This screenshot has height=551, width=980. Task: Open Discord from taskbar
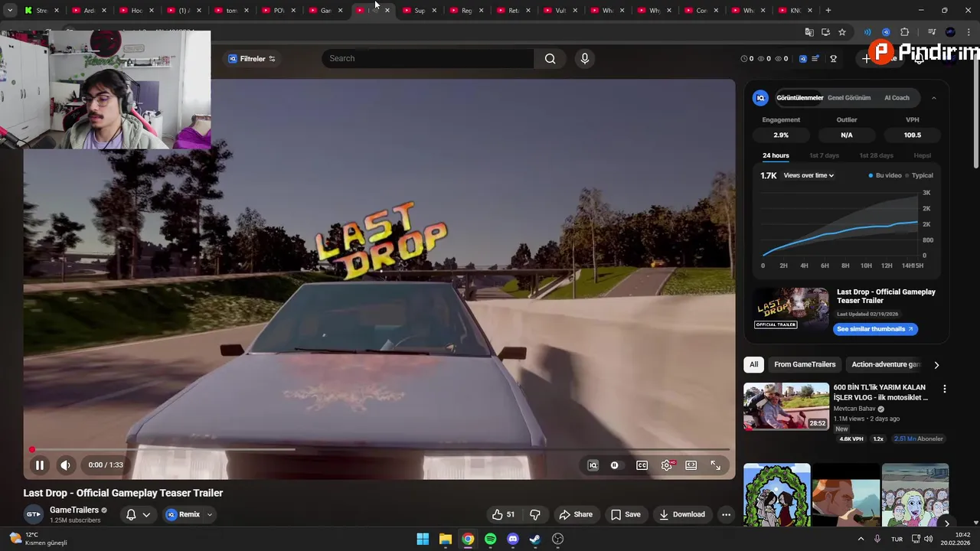[x=513, y=539]
